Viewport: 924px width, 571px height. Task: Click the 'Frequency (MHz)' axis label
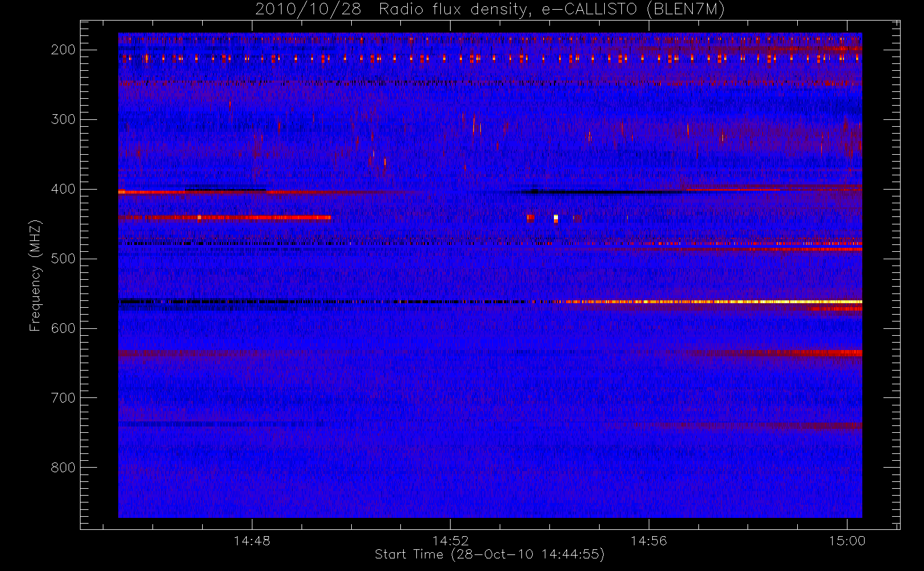pyautogui.click(x=35, y=275)
